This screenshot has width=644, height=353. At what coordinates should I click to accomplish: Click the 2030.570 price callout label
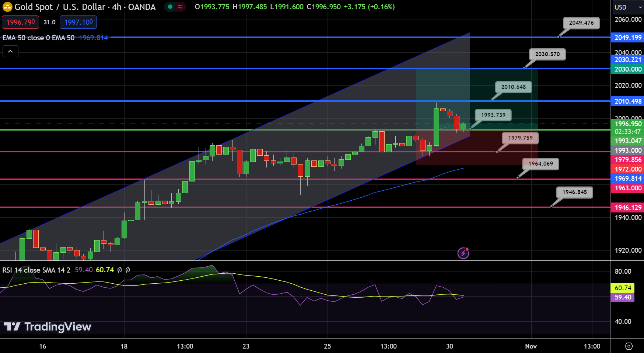pos(547,54)
